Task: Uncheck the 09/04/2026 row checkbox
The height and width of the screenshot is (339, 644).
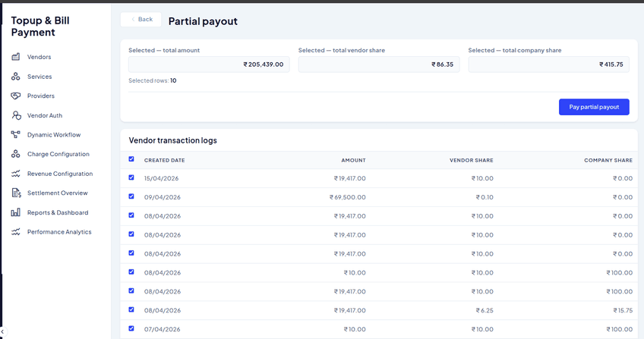Action: [x=131, y=196]
